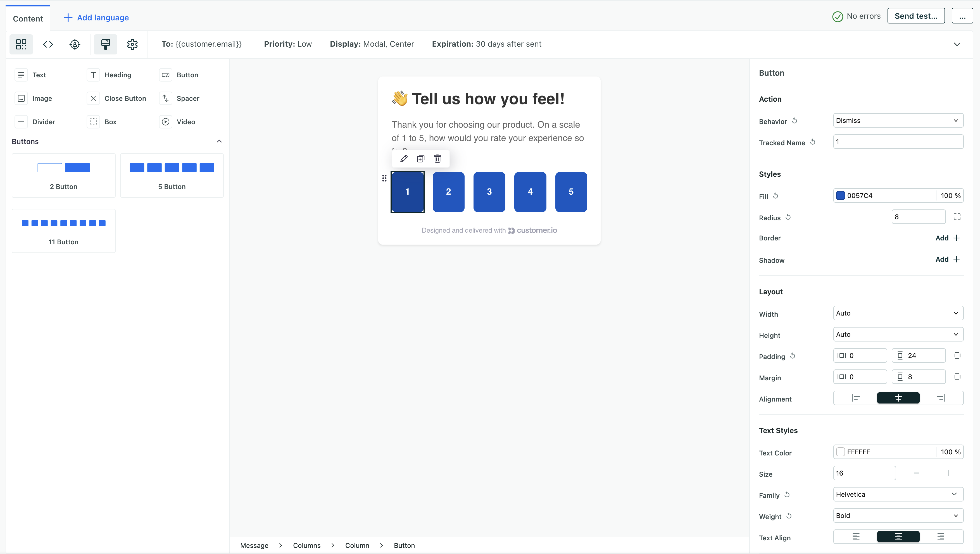Click the Add language button
The width and height of the screenshot is (980, 554).
pyautogui.click(x=96, y=17)
